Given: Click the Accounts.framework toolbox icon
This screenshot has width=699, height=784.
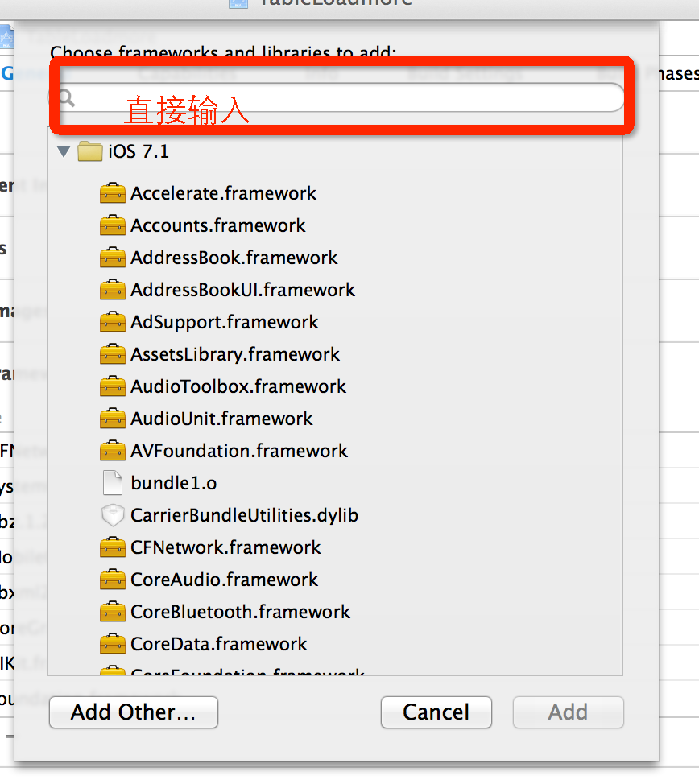Looking at the screenshot, I should [x=113, y=225].
